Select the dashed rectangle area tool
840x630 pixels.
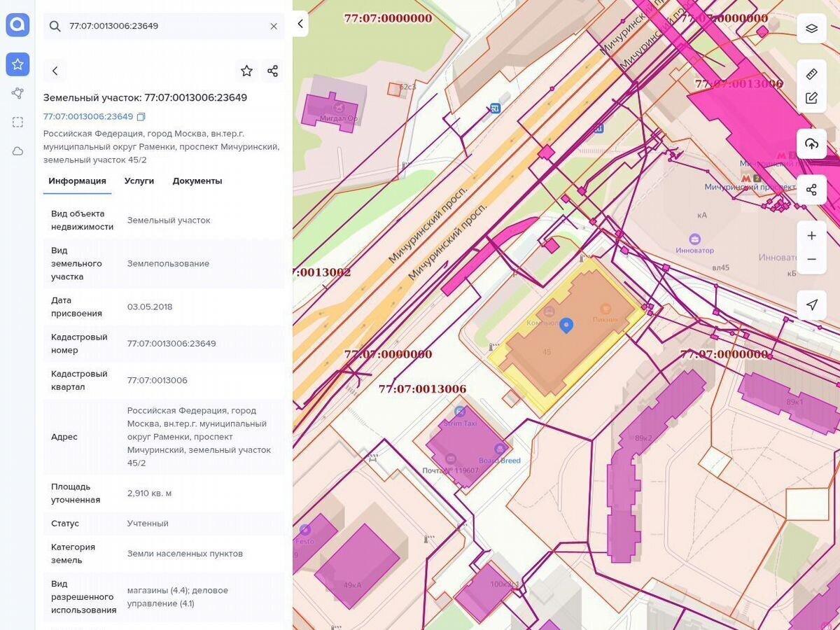[x=17, y=122]
